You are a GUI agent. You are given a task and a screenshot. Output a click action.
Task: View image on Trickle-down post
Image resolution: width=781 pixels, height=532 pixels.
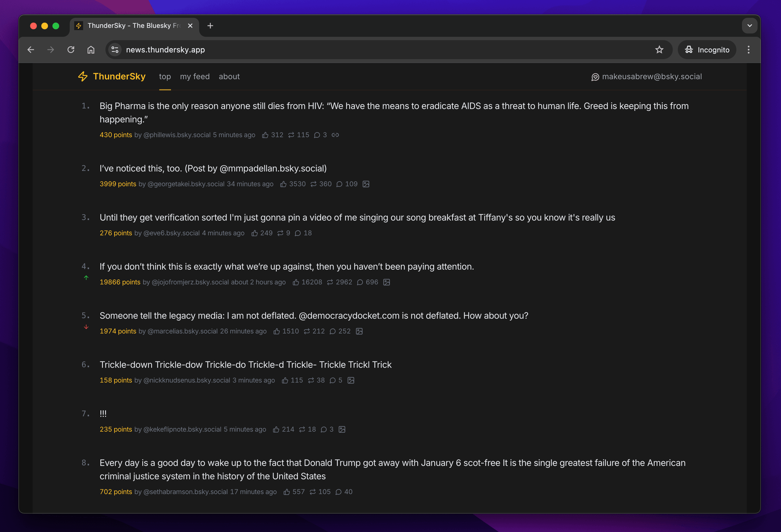click(x=351, y=380)
